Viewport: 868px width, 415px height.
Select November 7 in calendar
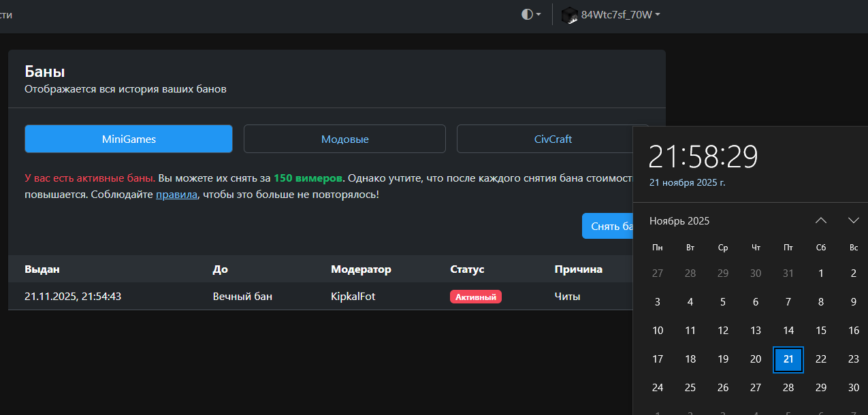[x=788, y=302]
